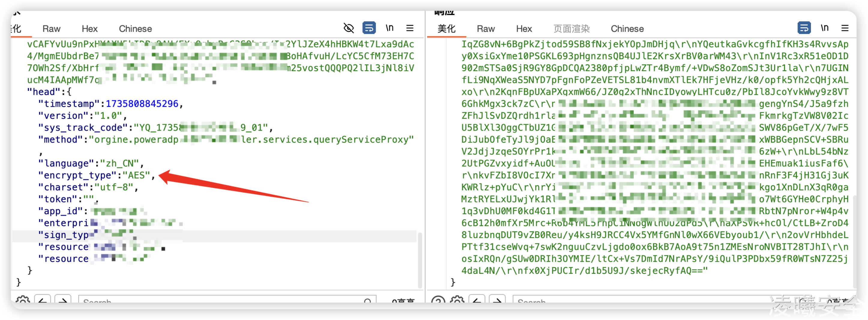Open hamburger menu in response panel
868x320 pixels.
coord(845,28)
